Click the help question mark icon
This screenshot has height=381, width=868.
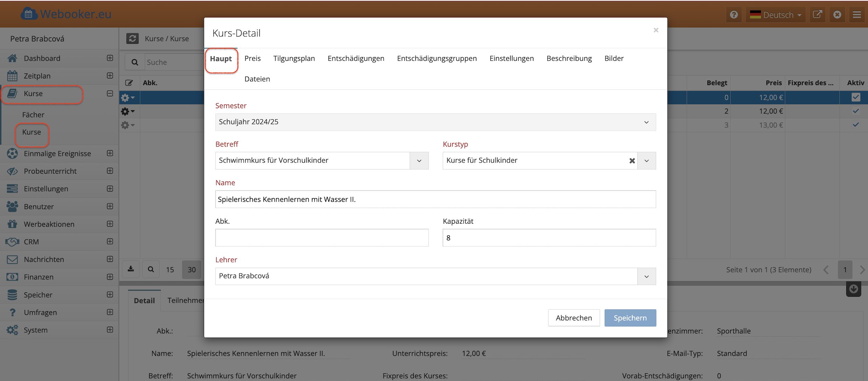pyautogui.click(x=734, y=15)
